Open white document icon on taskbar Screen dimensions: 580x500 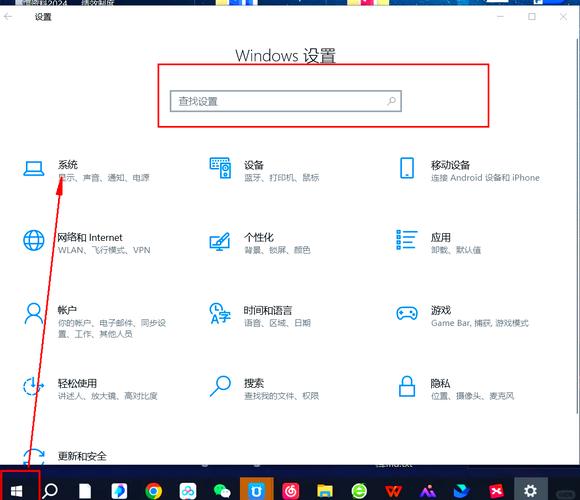click(85, 491)
